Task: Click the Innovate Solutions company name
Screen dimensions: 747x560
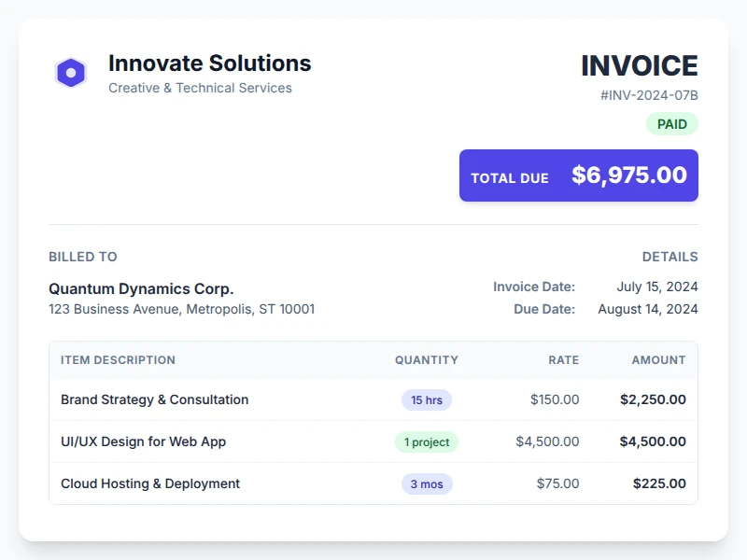Action: 209,63
